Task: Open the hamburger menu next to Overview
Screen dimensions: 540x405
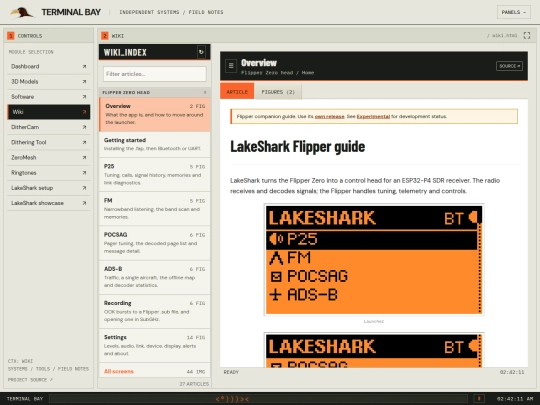Action: [x=231, y=66]
